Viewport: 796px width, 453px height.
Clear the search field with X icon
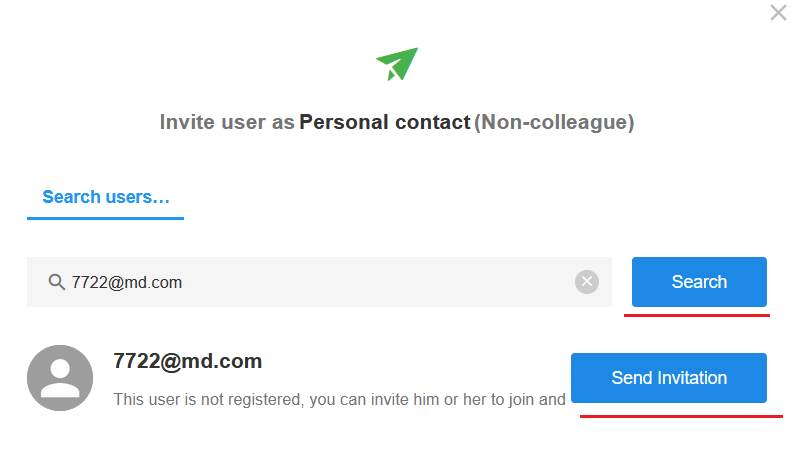587,282
